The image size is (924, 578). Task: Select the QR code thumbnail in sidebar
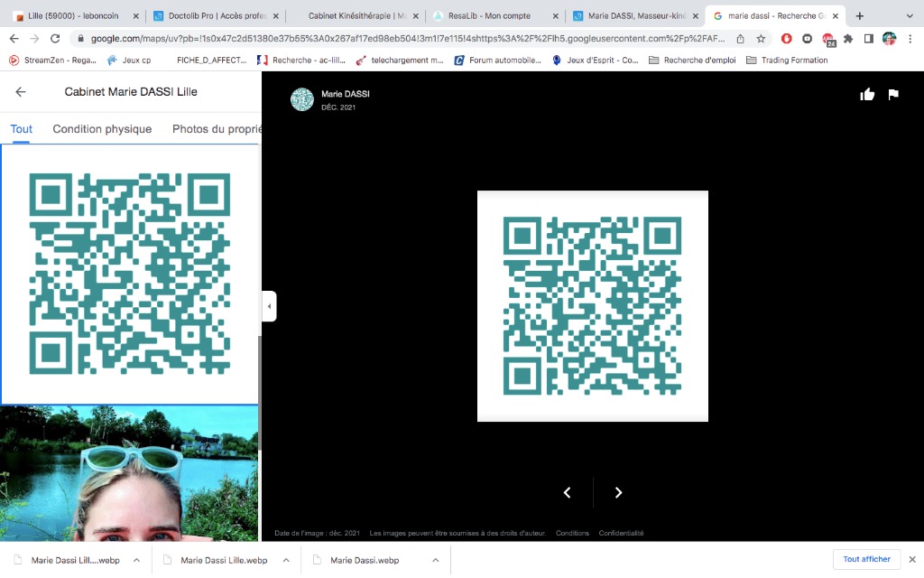pos(129,274)
